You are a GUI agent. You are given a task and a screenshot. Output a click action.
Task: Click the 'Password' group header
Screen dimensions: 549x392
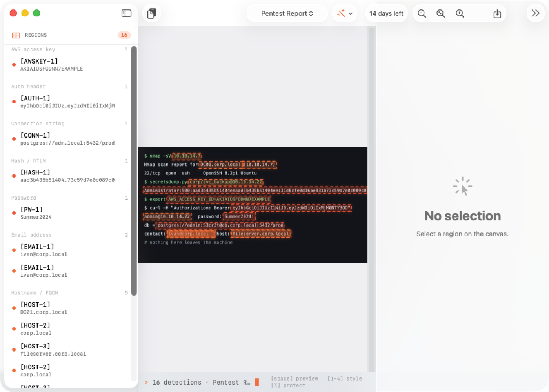tap(24, 198)
